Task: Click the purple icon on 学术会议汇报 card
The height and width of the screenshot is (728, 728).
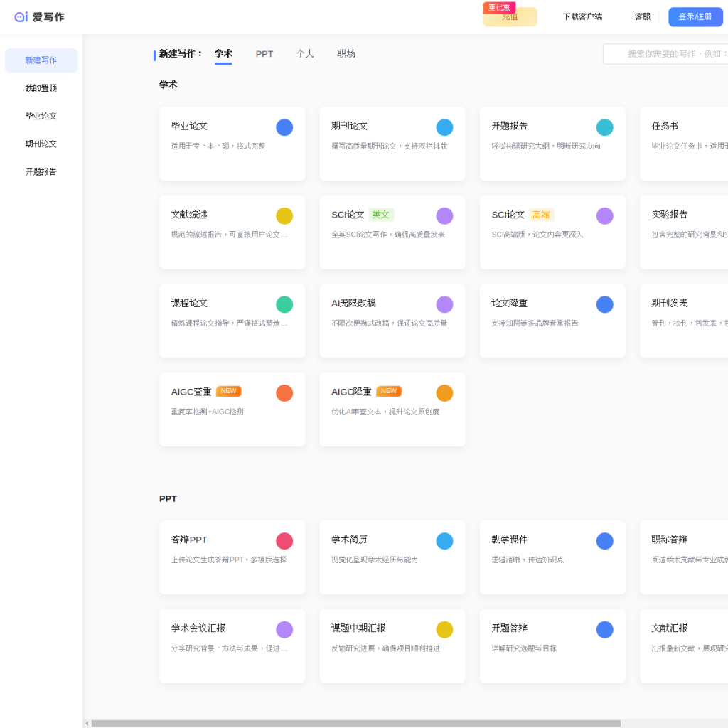Action: click(284, 630)
